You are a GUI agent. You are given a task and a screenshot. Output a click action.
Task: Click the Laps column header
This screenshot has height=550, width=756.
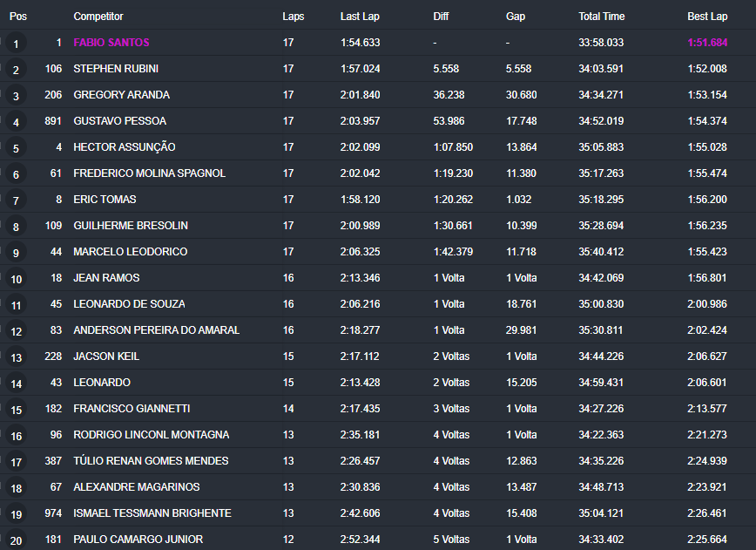pos(294,17)
